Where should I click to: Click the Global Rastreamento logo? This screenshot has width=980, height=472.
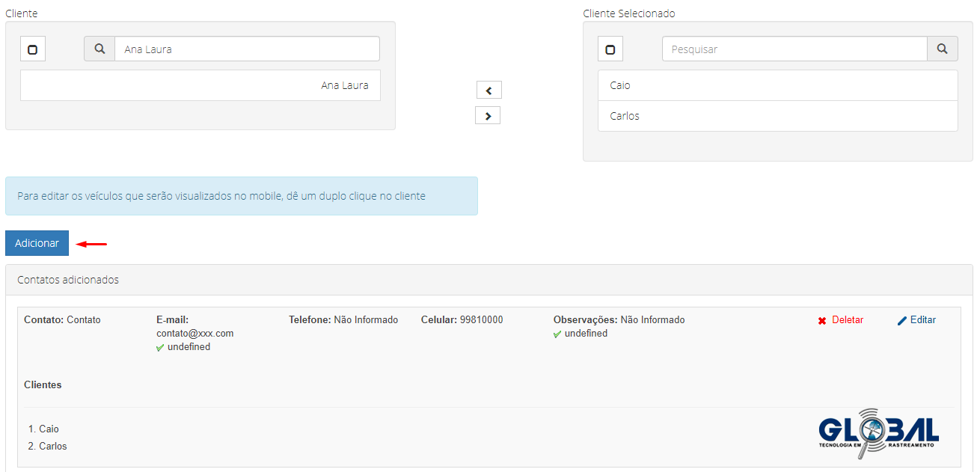point(878,433)
